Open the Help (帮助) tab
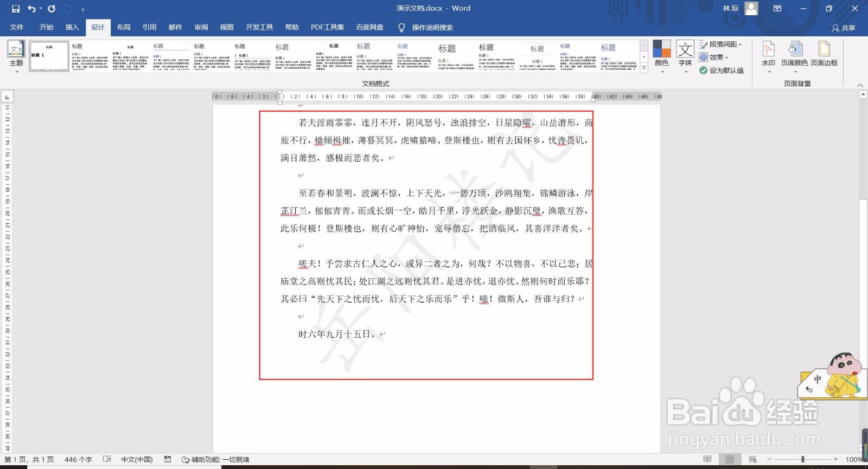 click(x=292, y=27)
